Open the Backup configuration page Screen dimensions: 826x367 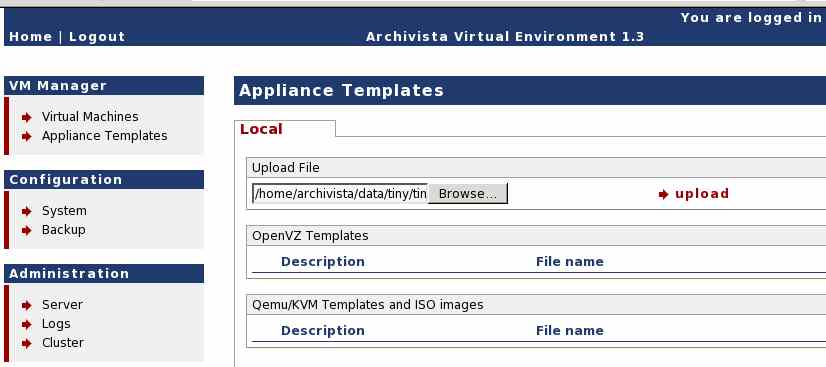63,230
